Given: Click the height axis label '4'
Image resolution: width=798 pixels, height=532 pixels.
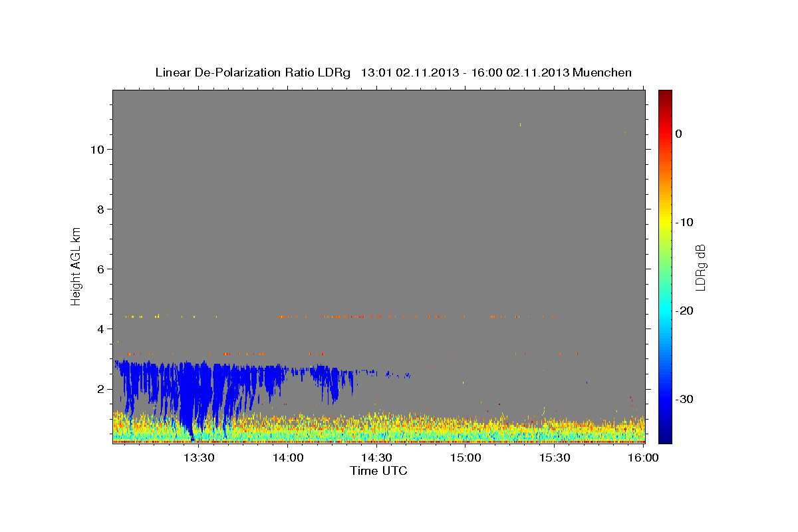Looking at the screenshot, I should (100, 329).
